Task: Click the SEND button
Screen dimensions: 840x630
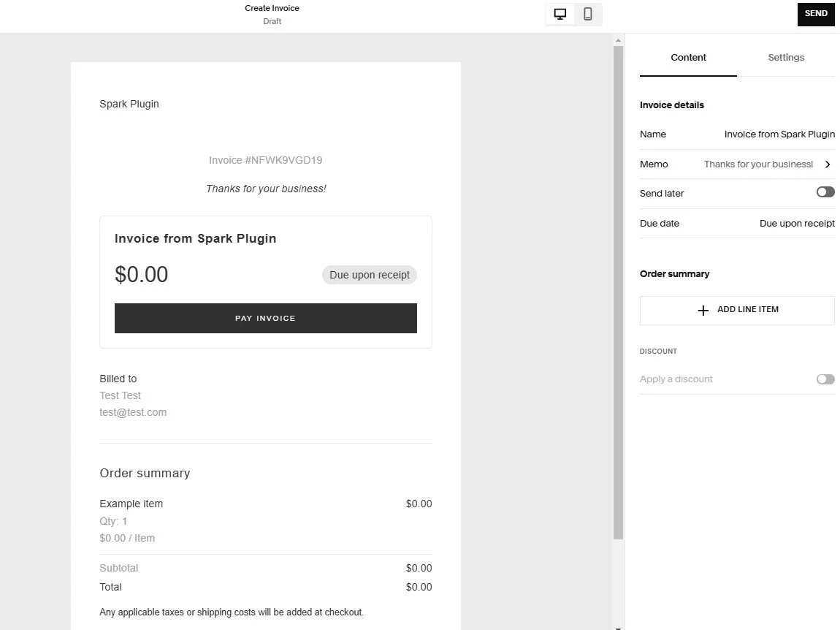Action: 816,14
